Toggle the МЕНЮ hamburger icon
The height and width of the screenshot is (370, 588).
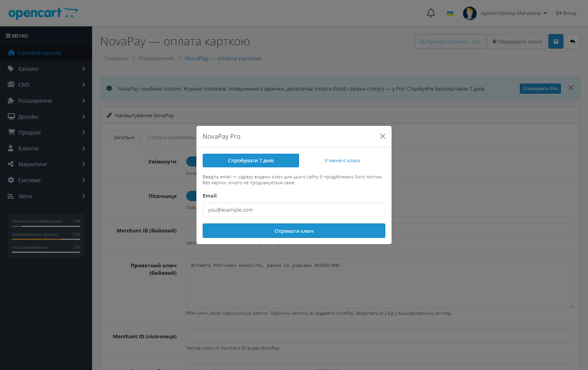(x=8, y=36)
